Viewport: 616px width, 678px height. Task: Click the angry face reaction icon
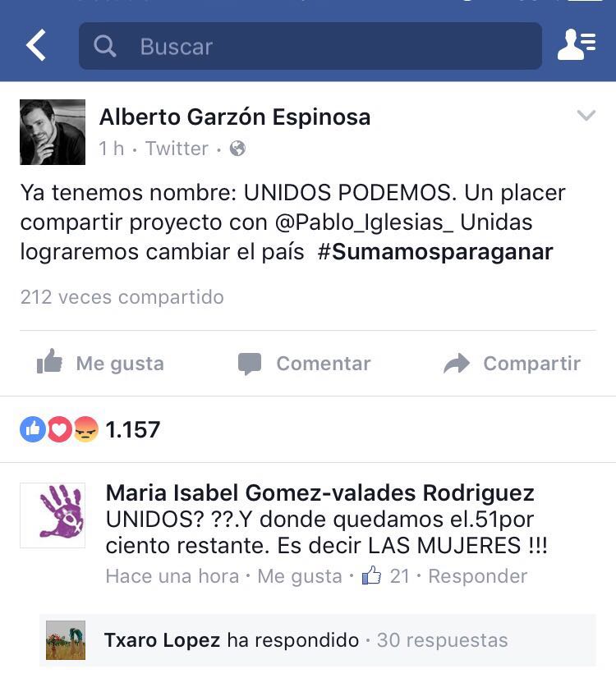pyautogui.click(x=85, y=429)
